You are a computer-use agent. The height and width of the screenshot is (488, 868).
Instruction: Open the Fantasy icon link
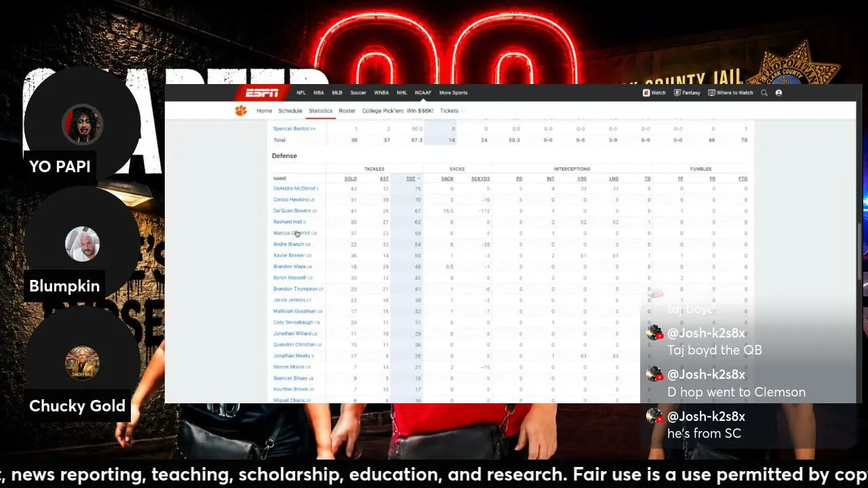point(687,93)
